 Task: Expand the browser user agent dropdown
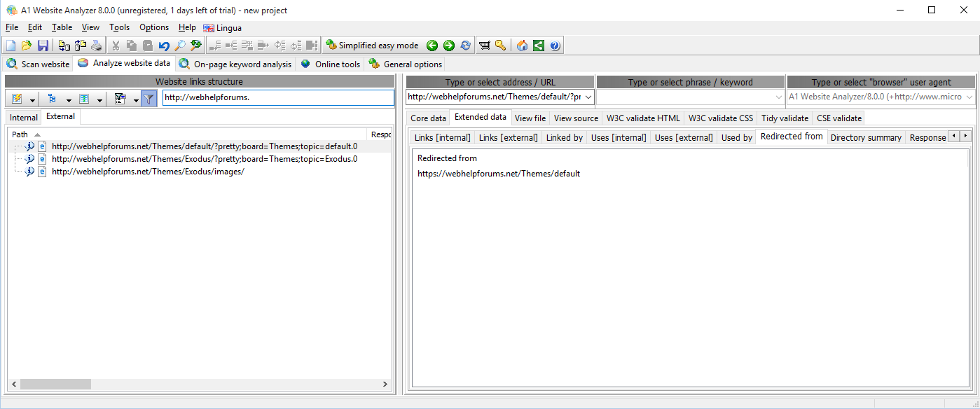[x=969, y=97]
